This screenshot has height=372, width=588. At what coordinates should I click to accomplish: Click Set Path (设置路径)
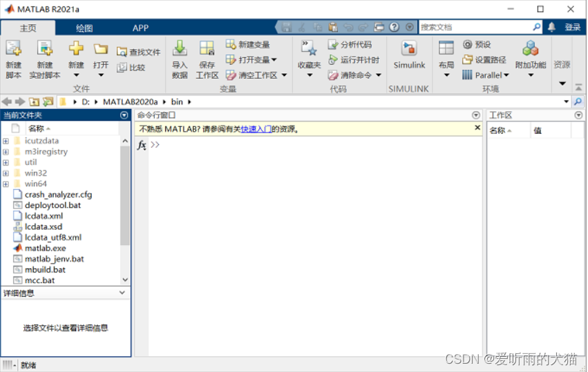tap(484, 59)
